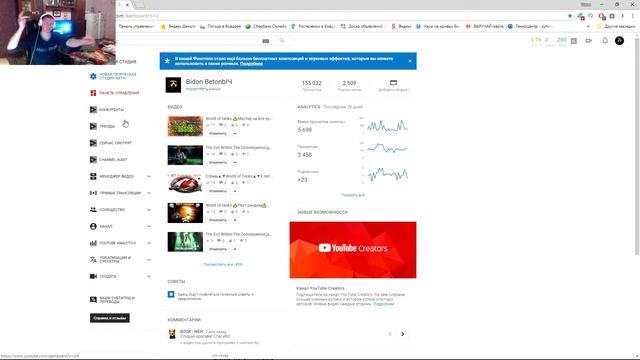Open the account avatar menu
This screenshot has height=360, width=640.
coord(619,40)
